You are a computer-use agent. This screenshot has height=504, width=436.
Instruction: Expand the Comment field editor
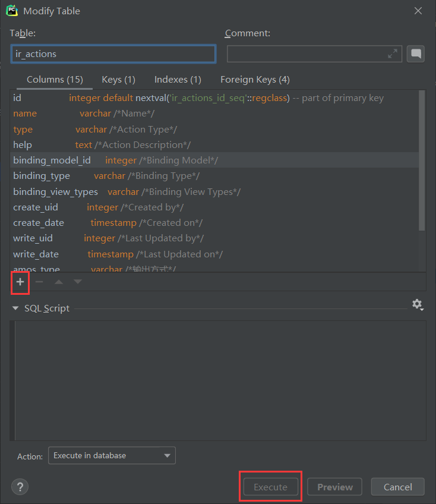point(393,53)
